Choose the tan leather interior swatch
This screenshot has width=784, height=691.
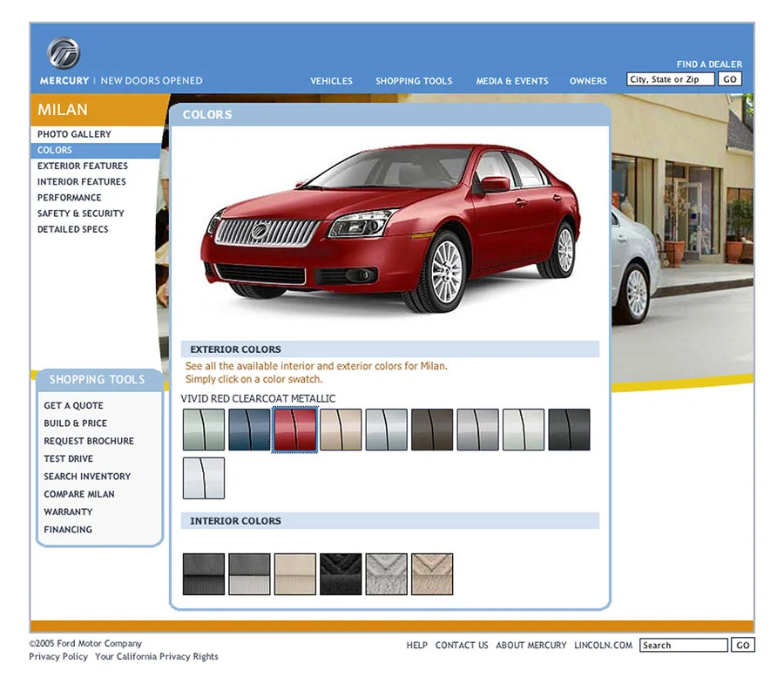pos(432,574)
